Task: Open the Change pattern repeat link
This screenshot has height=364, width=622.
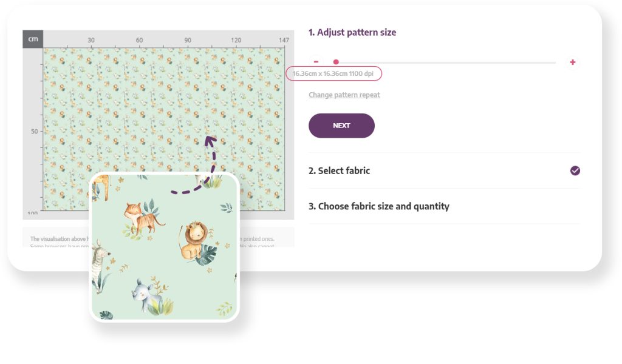Action: click(x=344, y=95)
